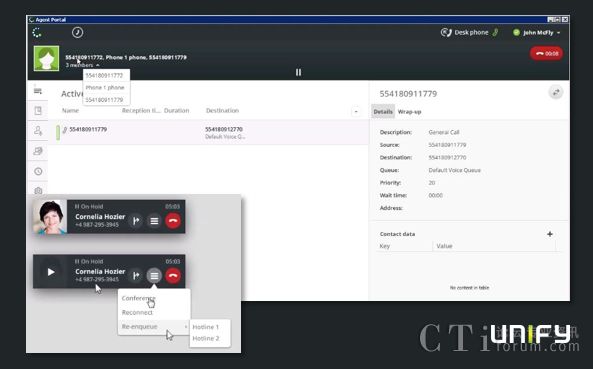Switch to the Wrap-up tab
Viewport: 593px width, 369px height.
click(409, 112)
